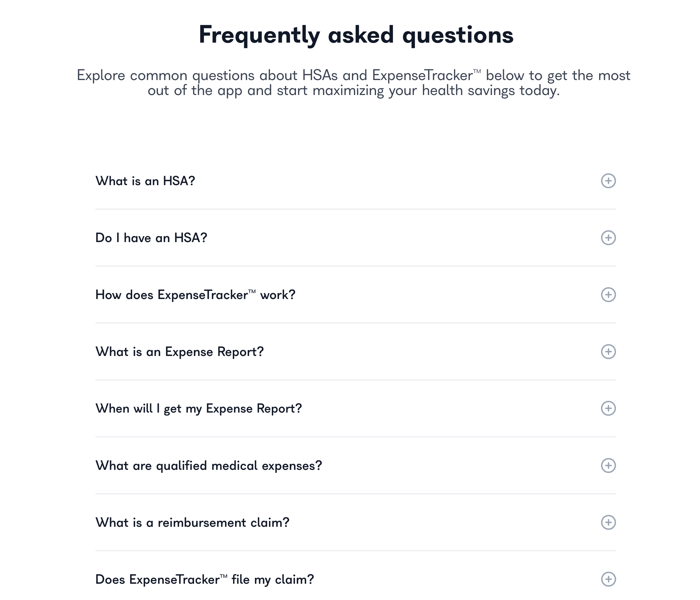This screenshot has width=700, height=600.
Task: Open the plus icon next to 'How does ExpenseTracker work?'
Action: [608, 295]
